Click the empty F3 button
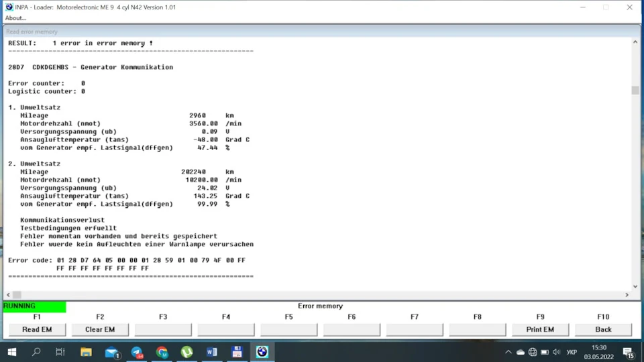 coord(163,329)
